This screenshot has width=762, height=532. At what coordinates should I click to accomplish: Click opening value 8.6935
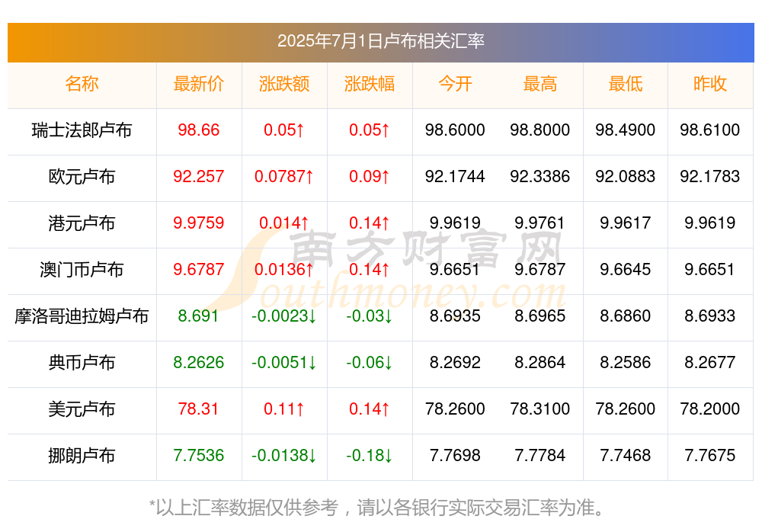455,316
